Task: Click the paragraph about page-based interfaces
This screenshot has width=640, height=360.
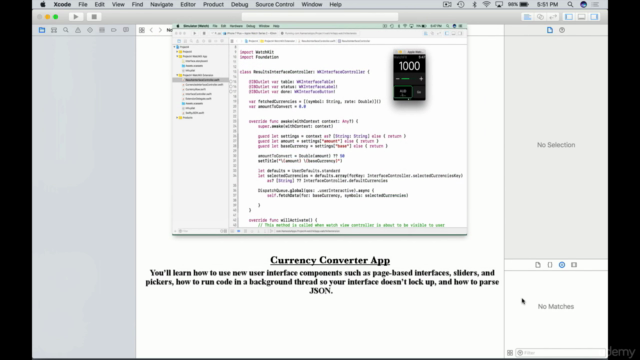Action: coord(322,282)
